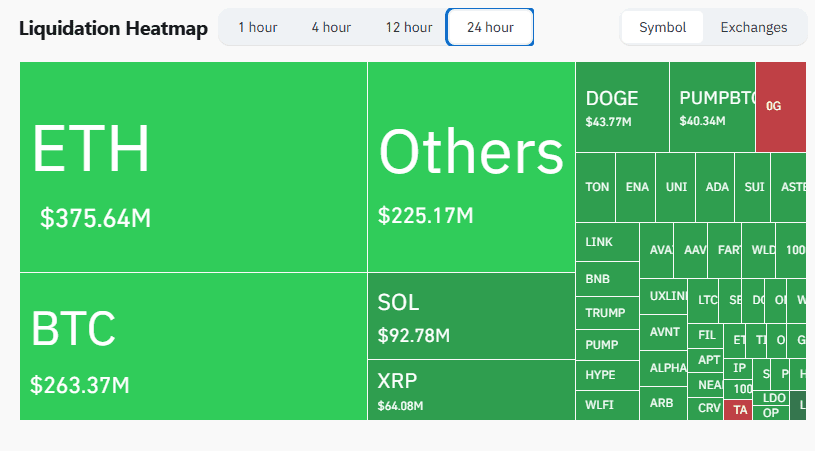Select the LTC heatmap tile
The image size is (815, 451).
point(703,300)
